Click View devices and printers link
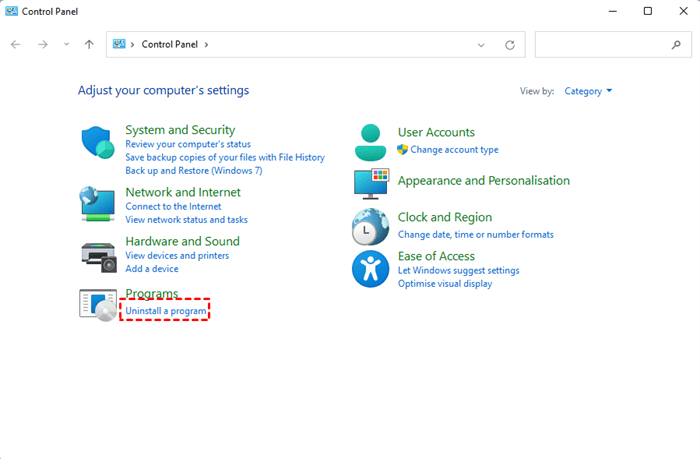 coord(177,256)
